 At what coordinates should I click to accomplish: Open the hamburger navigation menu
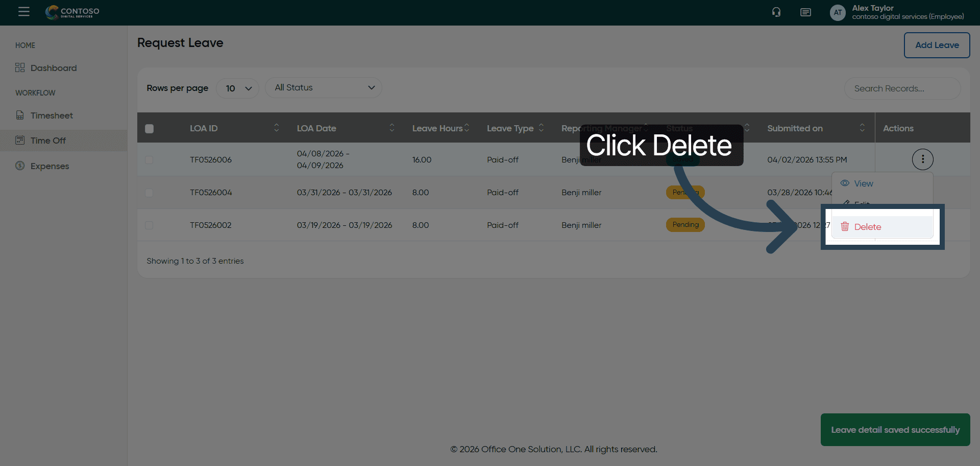(x=23, y=12)
